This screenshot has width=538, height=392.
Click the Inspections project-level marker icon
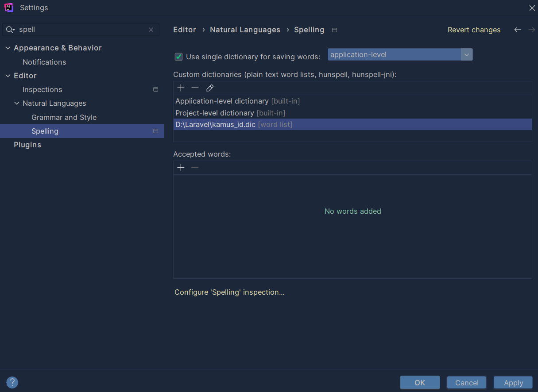pos(155,89)
